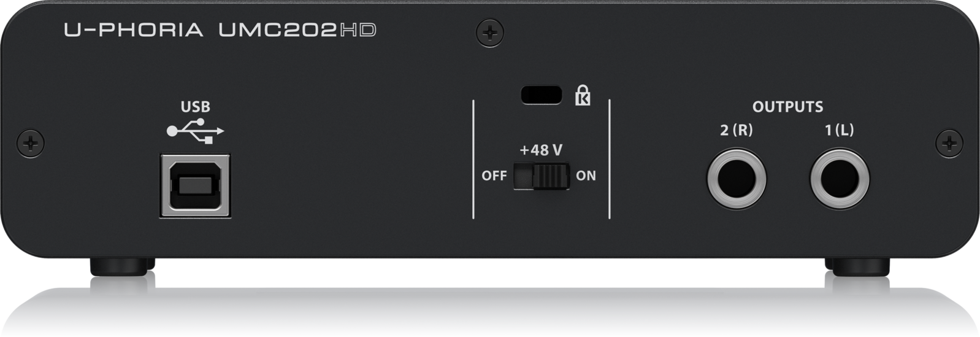Click the left rubber foot
This screenshot has height=337, width=980.
tap(122, 266)
